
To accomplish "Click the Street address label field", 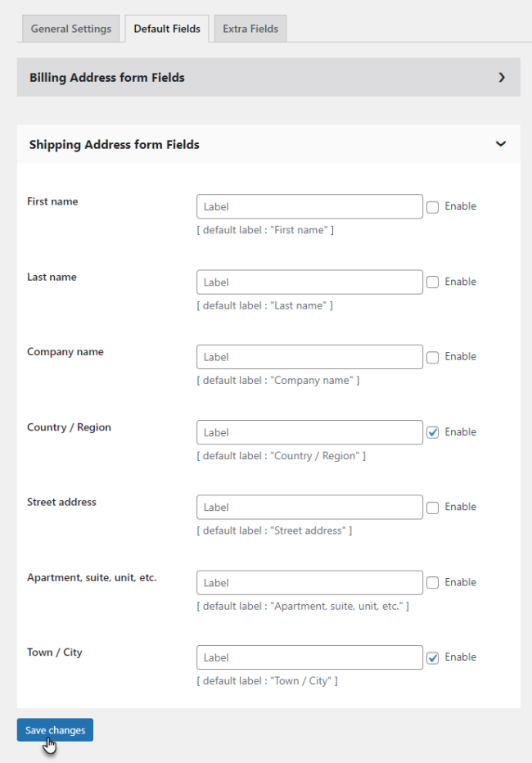I will [309, 508].
